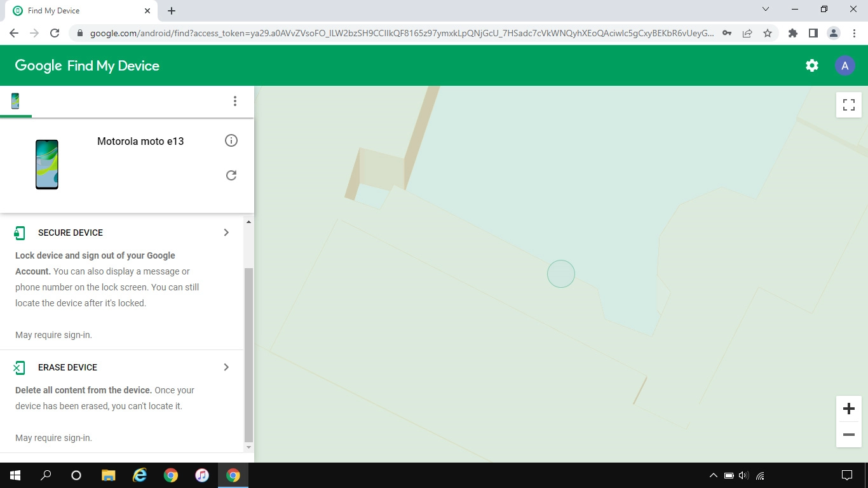
Task: Expand the Secure Device options
Action: 226,233
